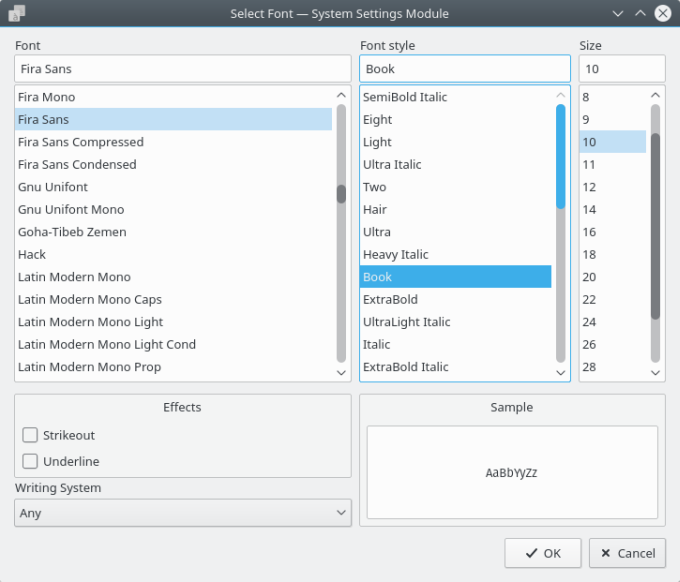Click the Size input field
680x582 pixels.
click(x=622, y=69)
